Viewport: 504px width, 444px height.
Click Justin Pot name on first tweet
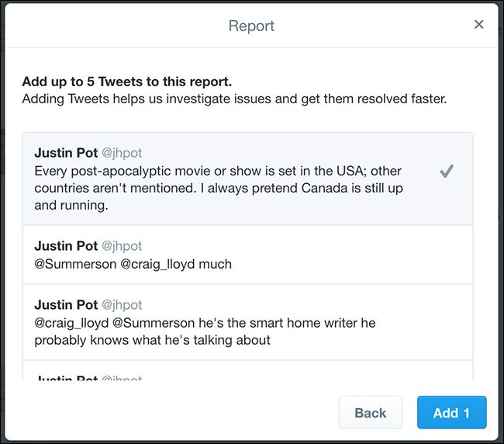coord(66,153)
